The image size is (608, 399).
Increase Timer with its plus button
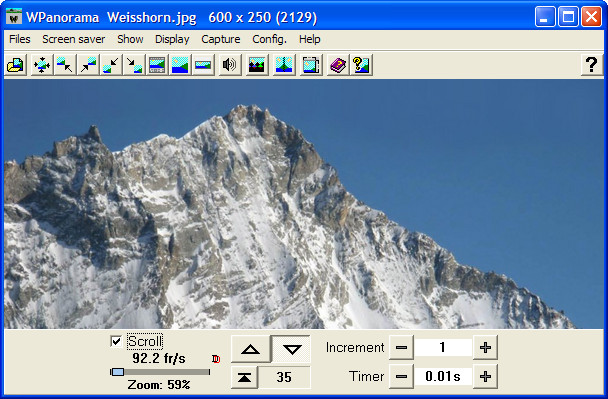(x=485, y=376)
